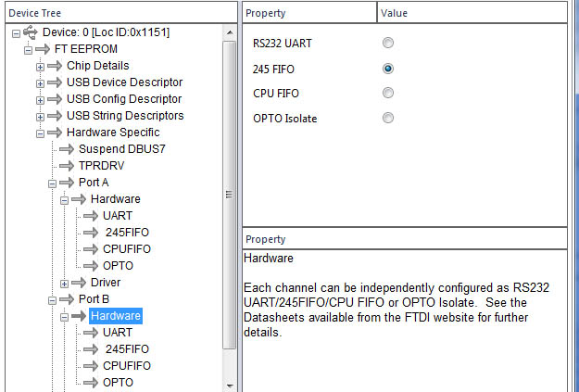Select 245FIFO under Port B Hardware

127,349
